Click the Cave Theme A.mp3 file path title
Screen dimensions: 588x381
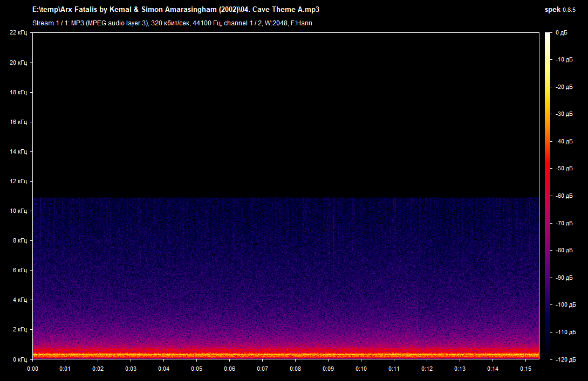click(176, 9)
